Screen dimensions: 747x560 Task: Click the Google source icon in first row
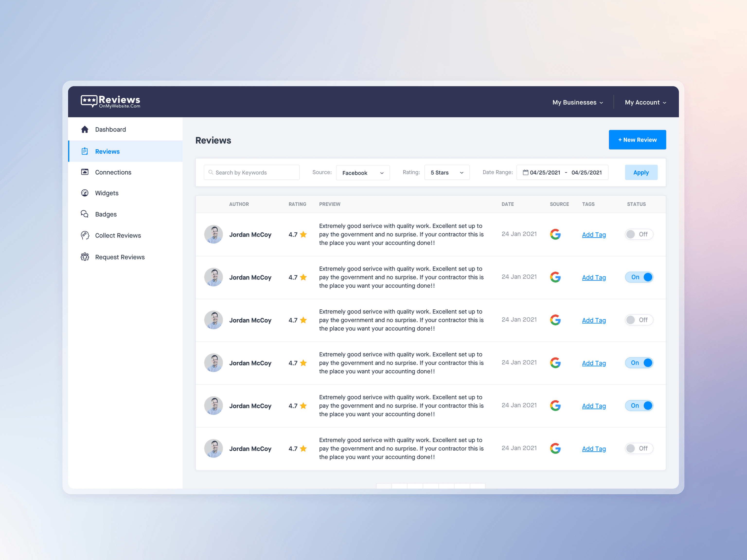point(555,234)
